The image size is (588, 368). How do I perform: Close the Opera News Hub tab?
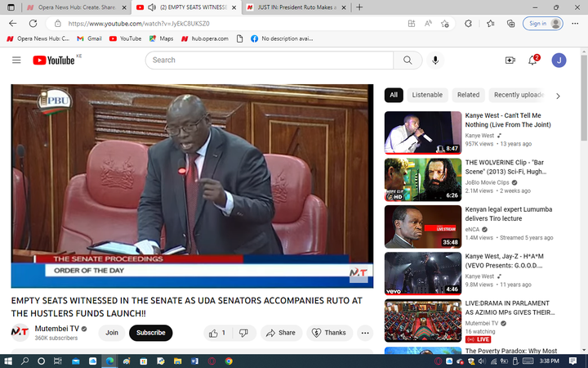(x=124, y=7)
